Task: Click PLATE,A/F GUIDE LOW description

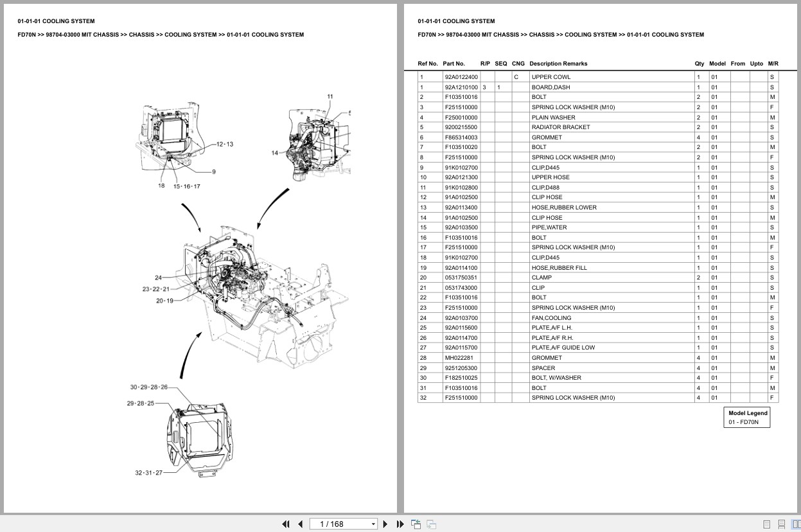Action: 563,348
